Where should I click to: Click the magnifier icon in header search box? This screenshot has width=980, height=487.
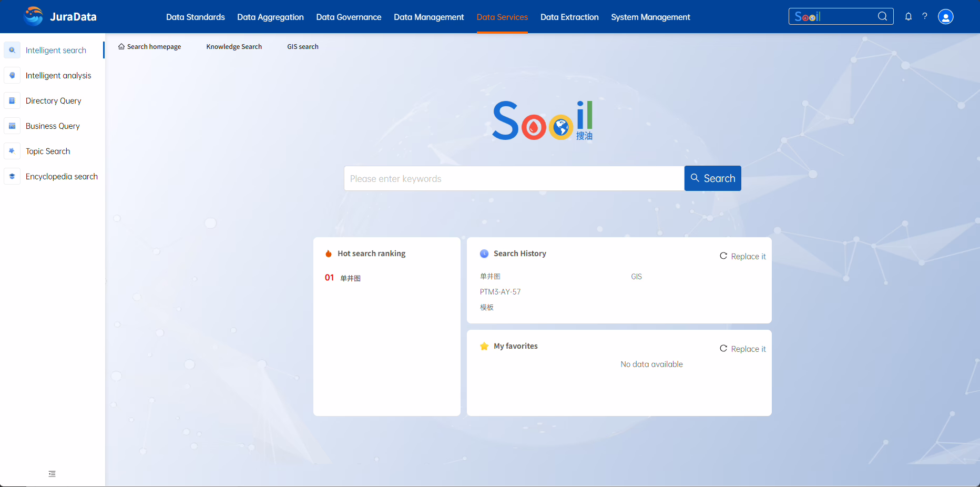(x=882, y=16)
